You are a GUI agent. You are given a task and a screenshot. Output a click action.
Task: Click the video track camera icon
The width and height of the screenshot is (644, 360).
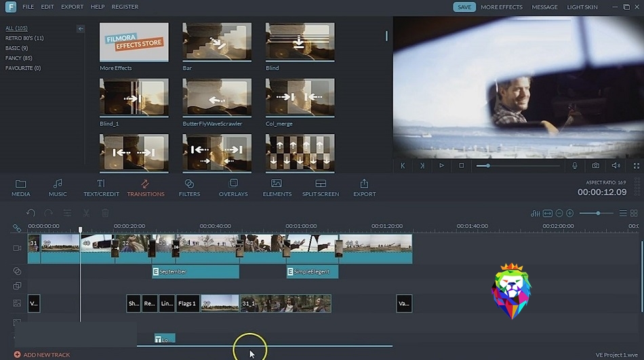click(x=17, y=248)
